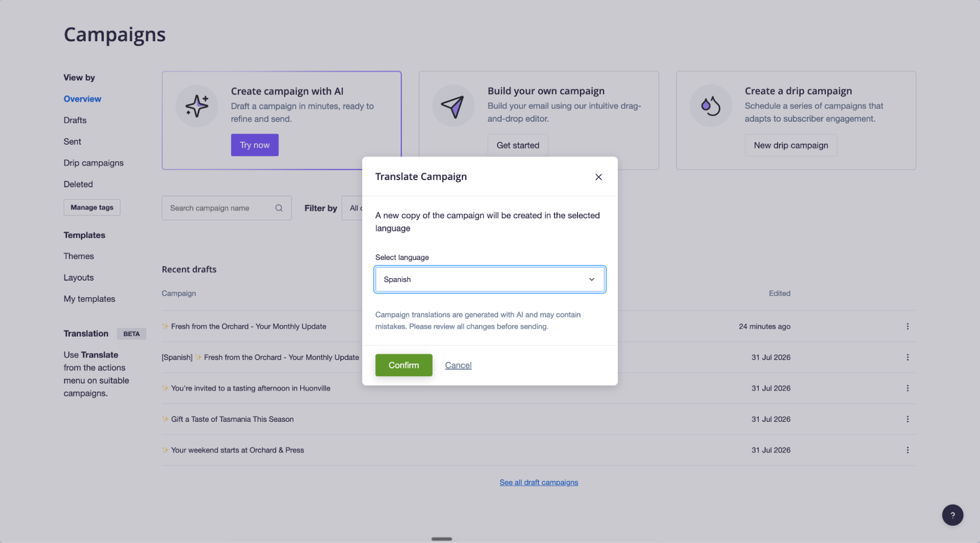Screen dimensions: 980x543
Task: Click the Edited column header
Action: [x=779, y=293]
